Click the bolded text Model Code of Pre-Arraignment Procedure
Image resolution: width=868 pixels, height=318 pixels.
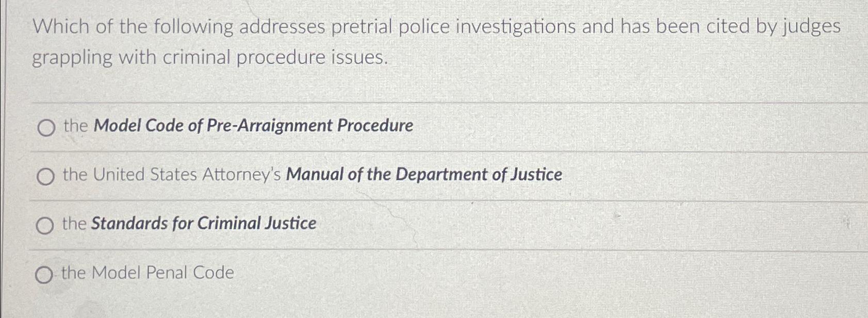click(253, 126)
